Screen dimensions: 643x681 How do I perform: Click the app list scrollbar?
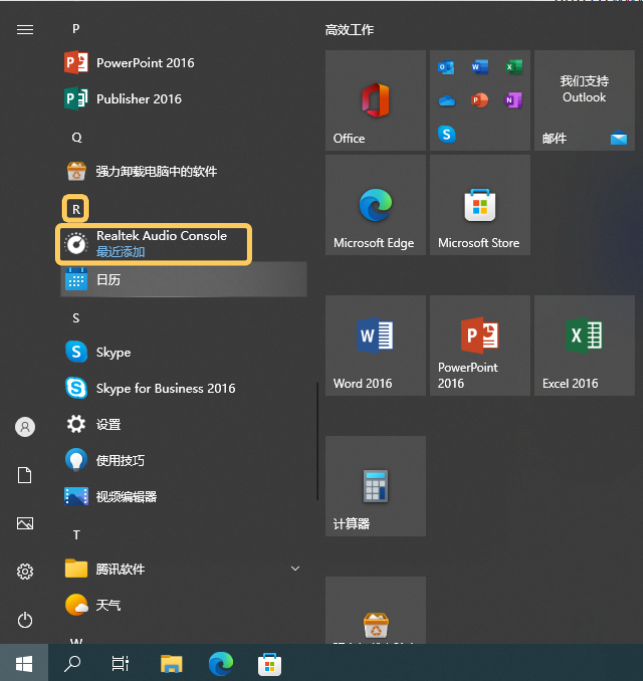(x=317, y=441)
